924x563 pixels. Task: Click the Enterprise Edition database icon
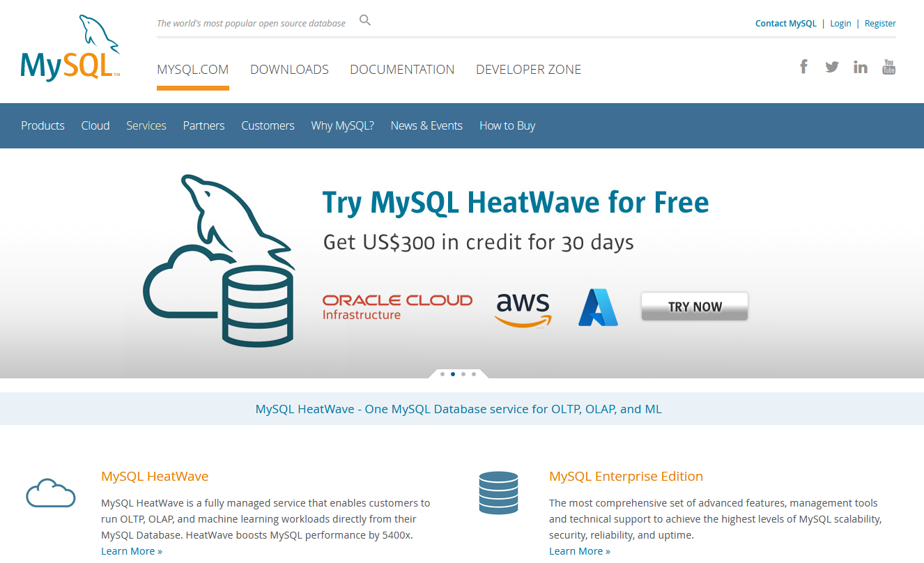(498, 493)
